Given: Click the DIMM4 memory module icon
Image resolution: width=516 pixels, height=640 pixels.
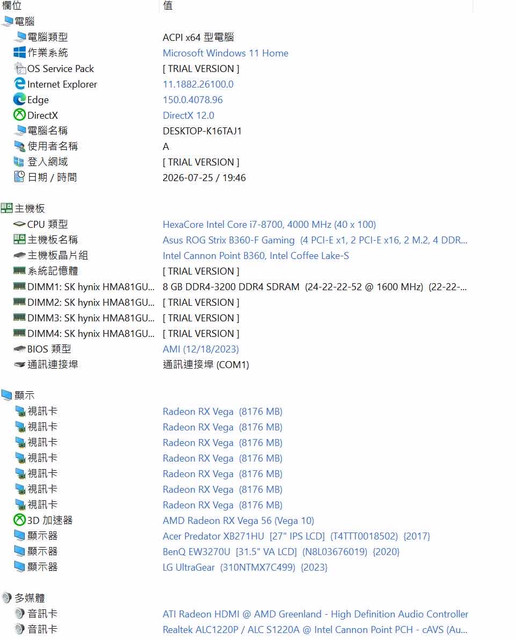Looking at the screenshot, I should [20, 333].
